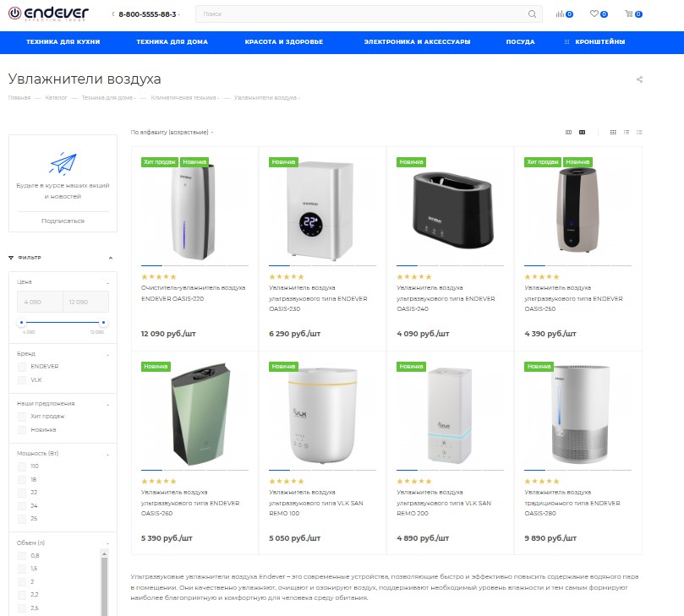Collapse the Фильтр panel chevron
The height and width of the screenshot is (616, 684).
(x=111, y=258)
